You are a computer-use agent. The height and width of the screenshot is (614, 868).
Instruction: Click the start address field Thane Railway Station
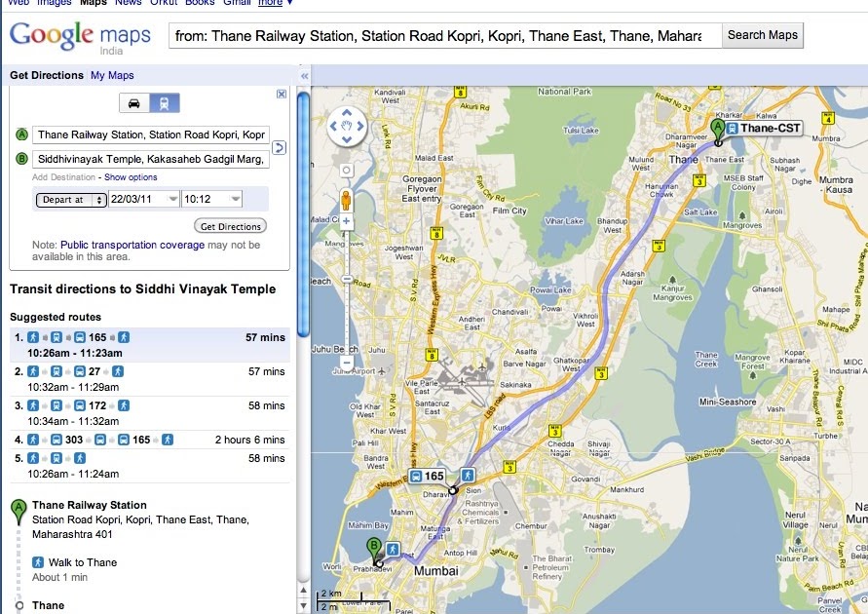point(151,134)
